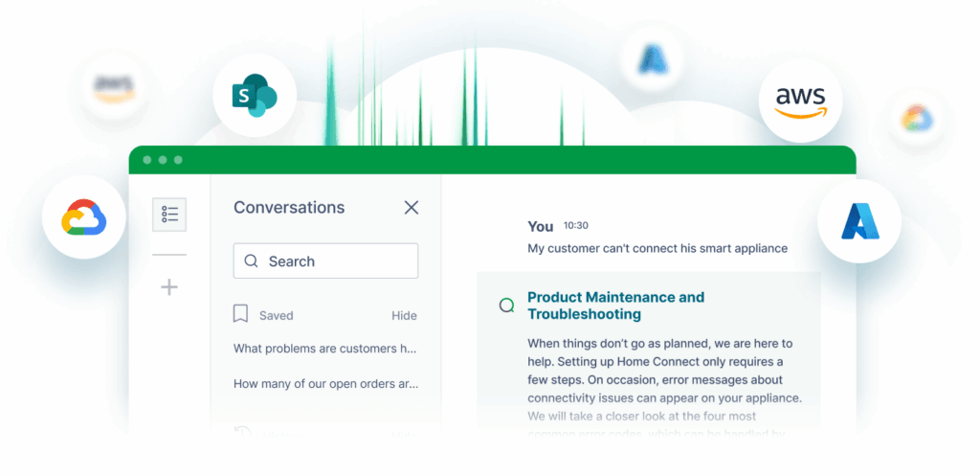Start a new conversation with plus icon

tap(169, 287)
